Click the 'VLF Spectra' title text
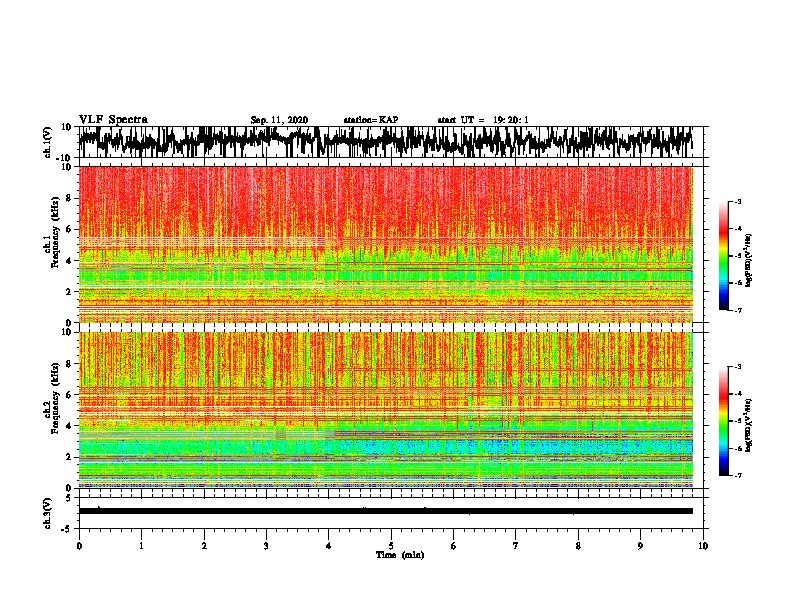 tap(113, 120)
